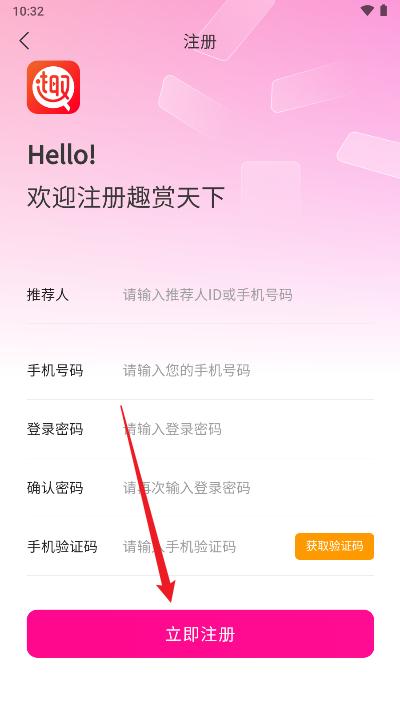This screenshot has height=712, width=400.
Task: Focus the 推荐人 ID or phone input field
Action: point(247,295)
